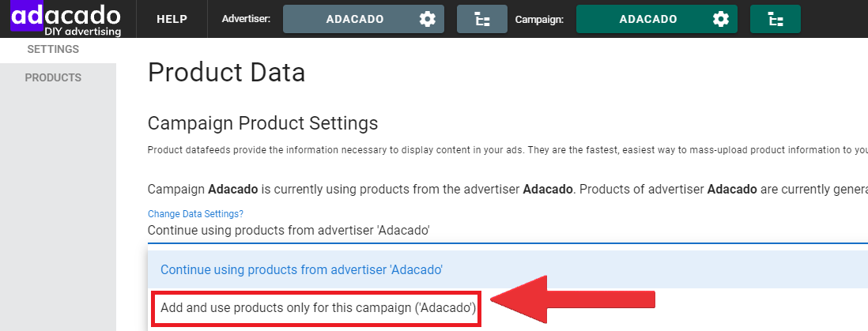Image resolution: width=868 pixels, height=331 pixels.
Task: Go to PRODUCTS in the sidebar
Action: tap(53, 78)
